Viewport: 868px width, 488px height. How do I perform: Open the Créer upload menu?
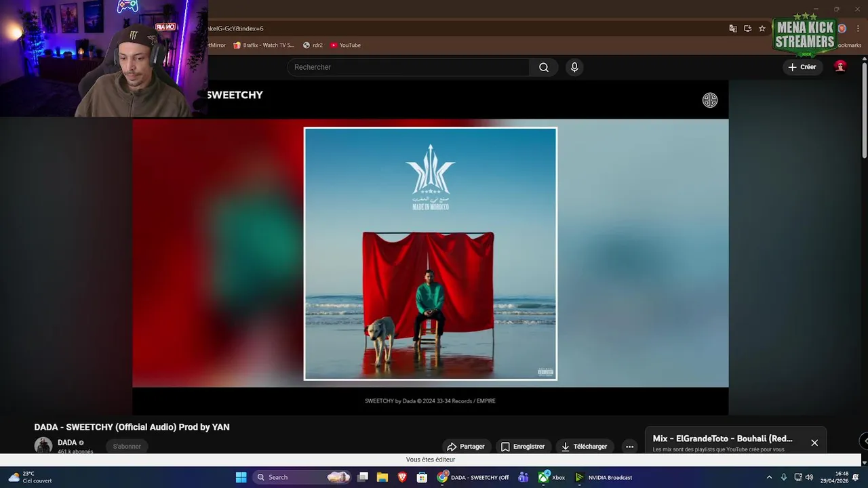coord(802,67)
